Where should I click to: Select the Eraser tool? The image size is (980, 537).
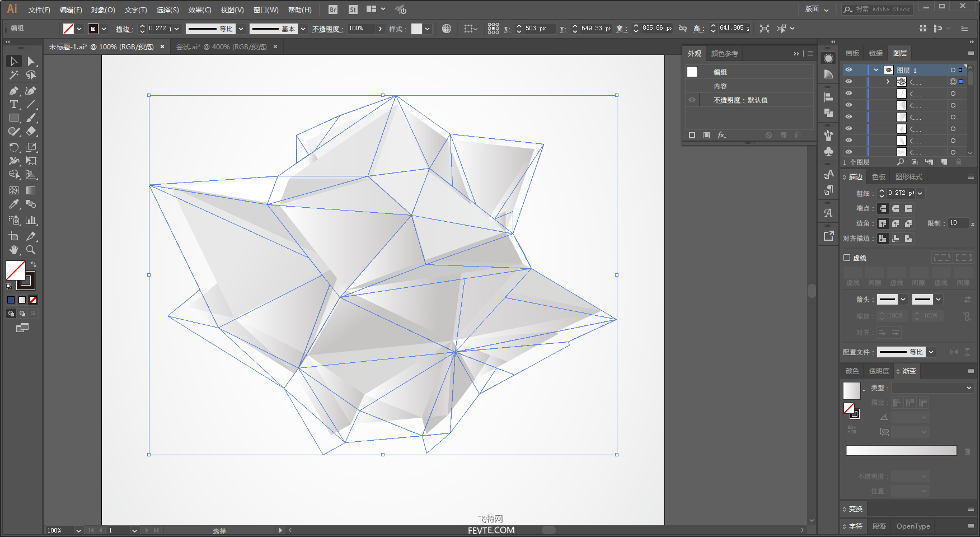tap(31, 131)
